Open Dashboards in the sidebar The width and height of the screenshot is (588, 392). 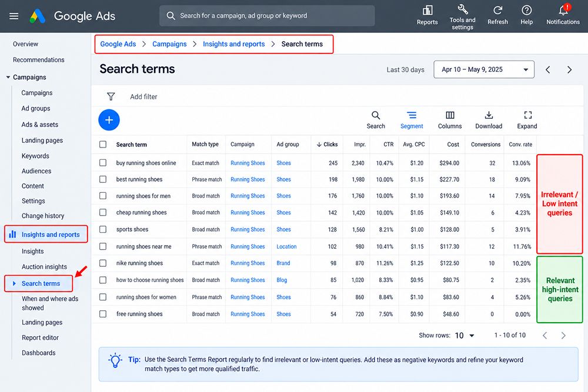click(x=39, y=353)
